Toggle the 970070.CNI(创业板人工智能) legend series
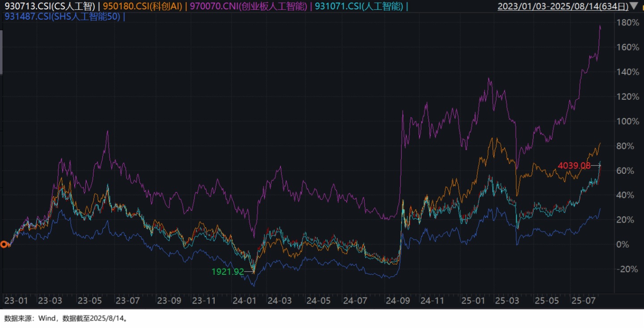 click(x=250, y=7)
